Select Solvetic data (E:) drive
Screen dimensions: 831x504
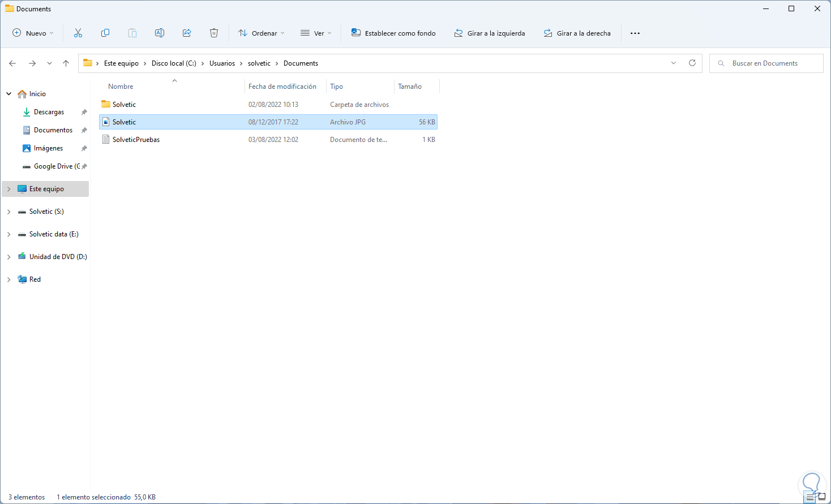54,234
